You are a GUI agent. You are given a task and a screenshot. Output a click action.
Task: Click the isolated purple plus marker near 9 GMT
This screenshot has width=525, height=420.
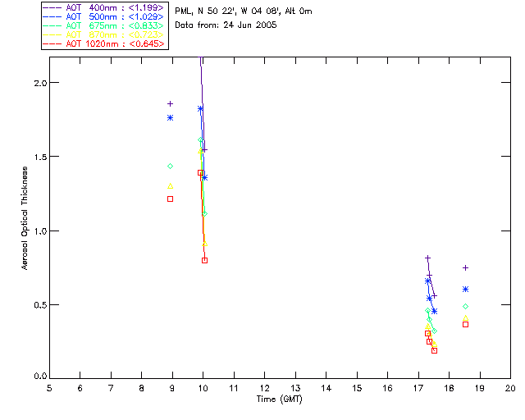(x=170, y=104)
